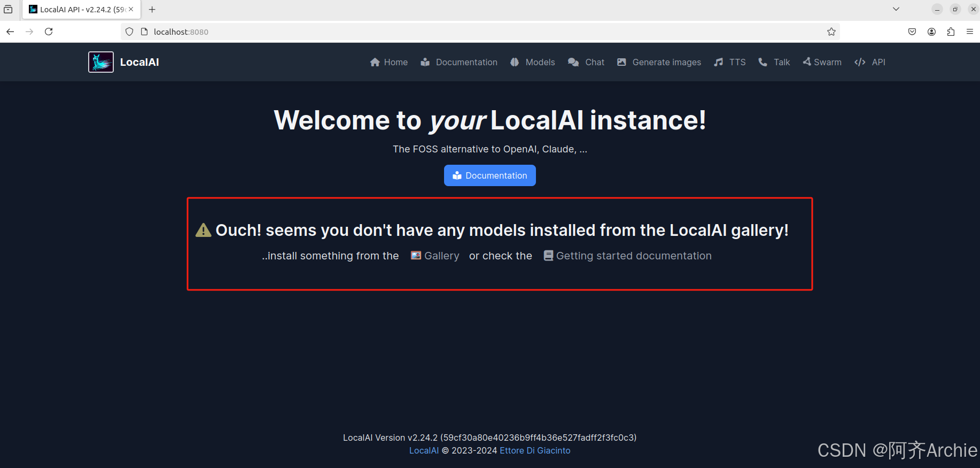Click the TTS music note icon
Image resolution: width=980 pixels, height=468 pixels.
(719, 62)
